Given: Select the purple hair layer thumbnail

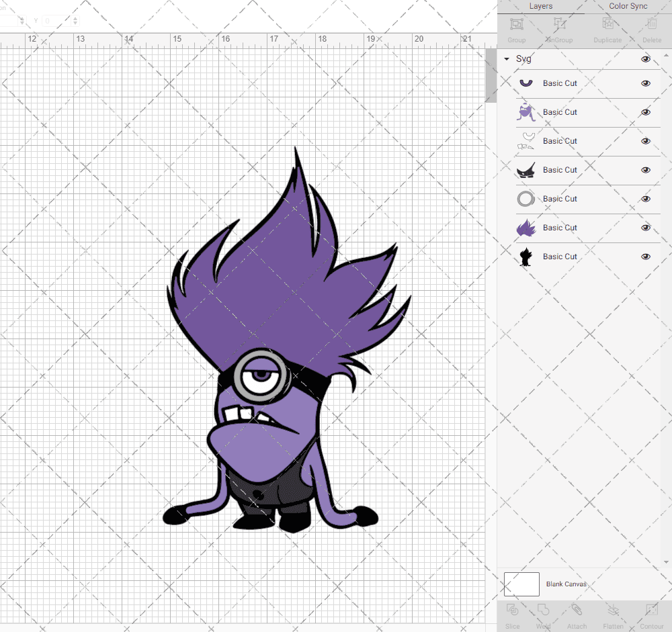Looking at the screenshot, I should [526, 228].
